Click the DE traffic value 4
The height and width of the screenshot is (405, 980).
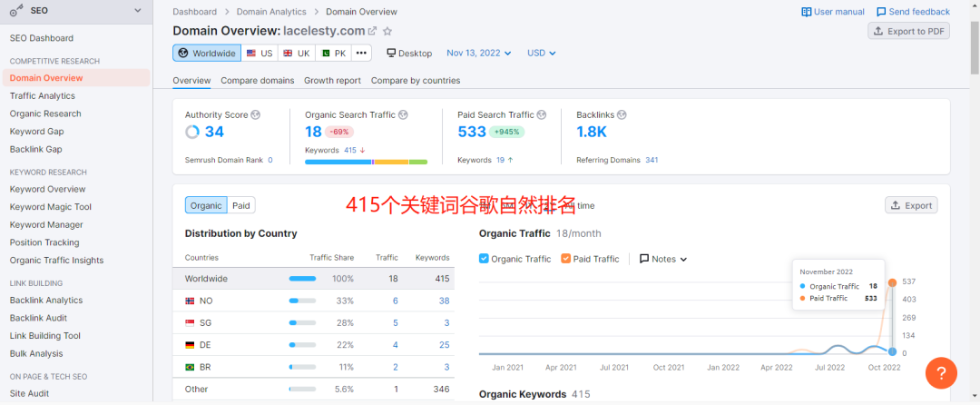tap(395, 345)
